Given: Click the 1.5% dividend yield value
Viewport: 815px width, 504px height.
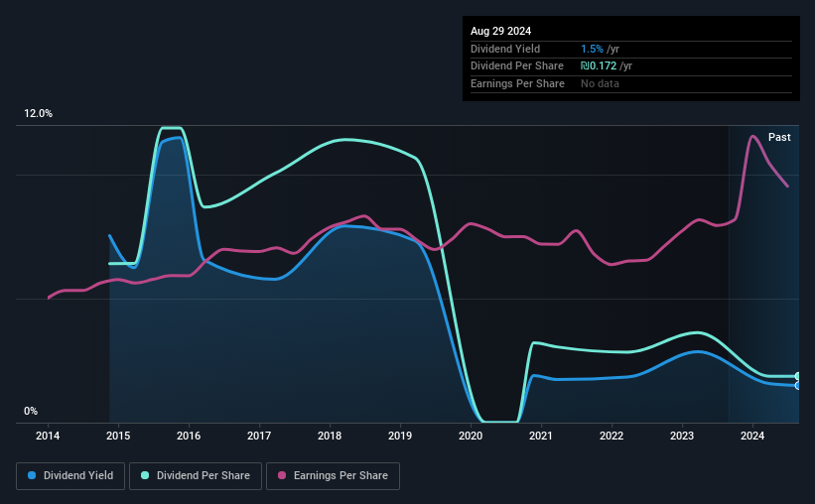Looking at the screenshot, I should pyautogui.click(x=592, y=49).
